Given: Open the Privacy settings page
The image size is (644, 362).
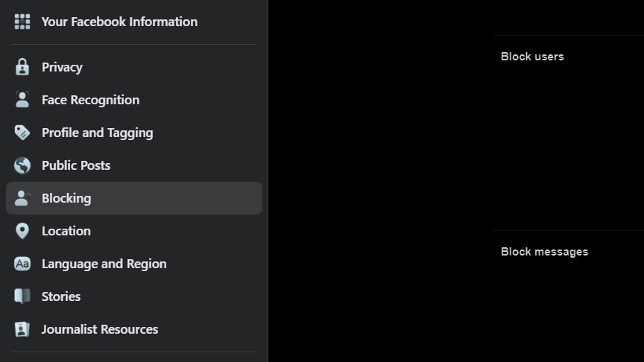Looking at the screenshot, I should [x=62, y=67].
